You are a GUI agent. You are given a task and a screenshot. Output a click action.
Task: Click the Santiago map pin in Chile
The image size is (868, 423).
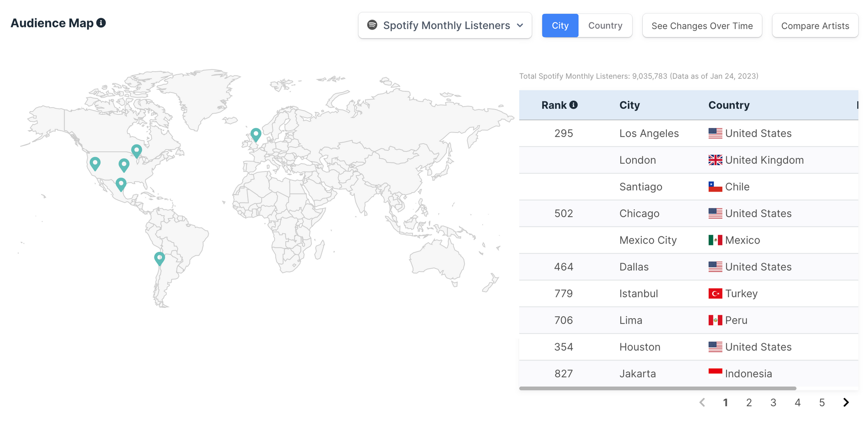click(x=159, y=258)
